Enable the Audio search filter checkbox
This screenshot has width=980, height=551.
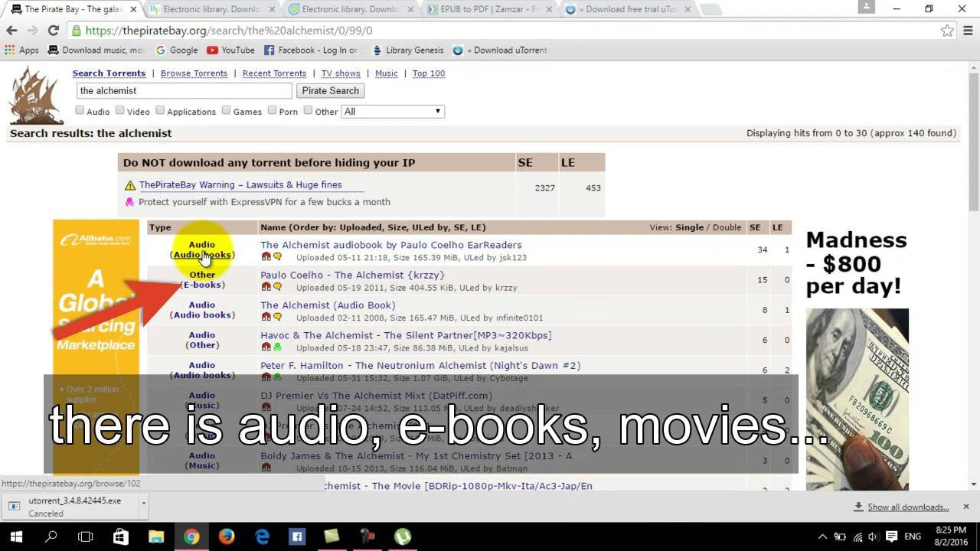click(x=80, y=110)
